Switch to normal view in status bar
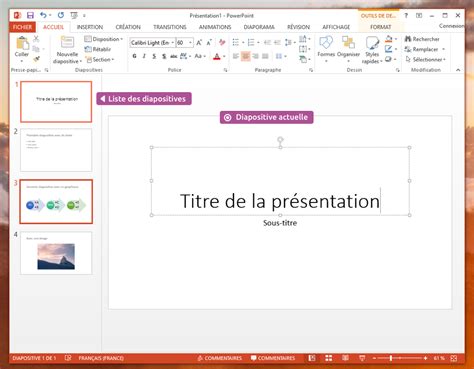 tap(312, 358)
